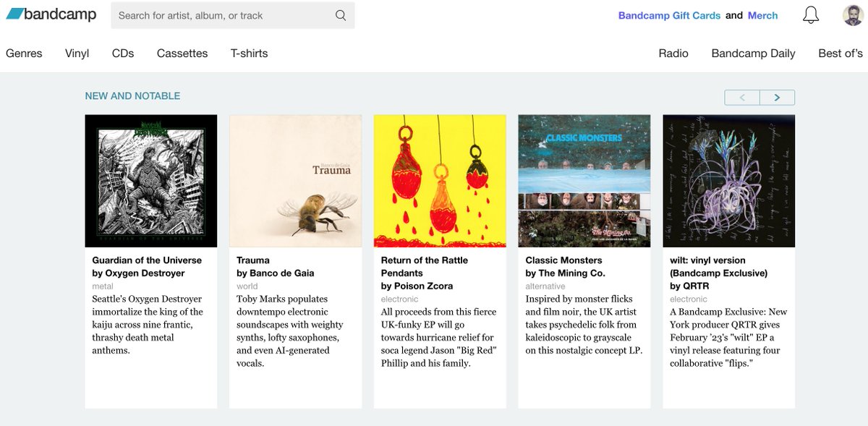Image resolution: width=868 pixels, height=426 pixels.
Task: Click the Guardian of the Universe title
Action: pyautogui.click(x=147, y=260)
